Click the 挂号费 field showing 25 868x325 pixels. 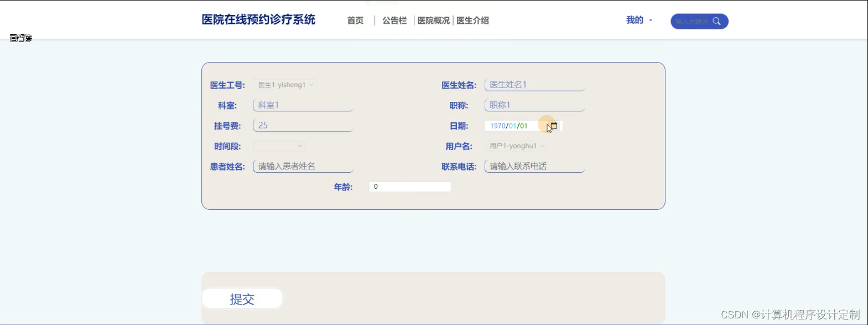(303, 126)
